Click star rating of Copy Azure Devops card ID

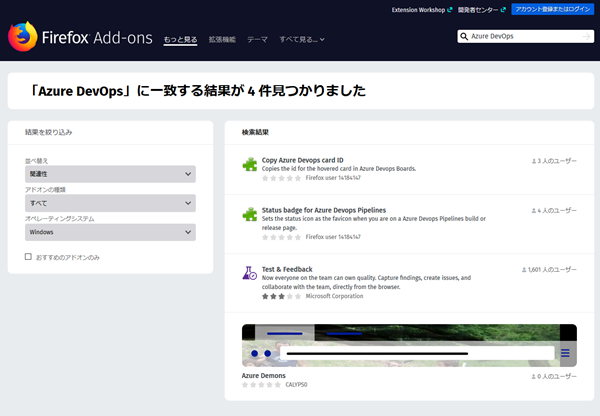281,178
